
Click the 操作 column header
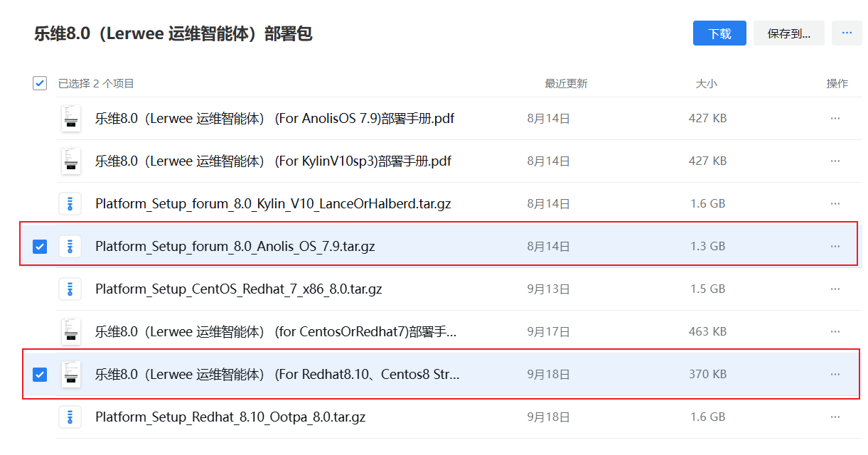[837, 84]
